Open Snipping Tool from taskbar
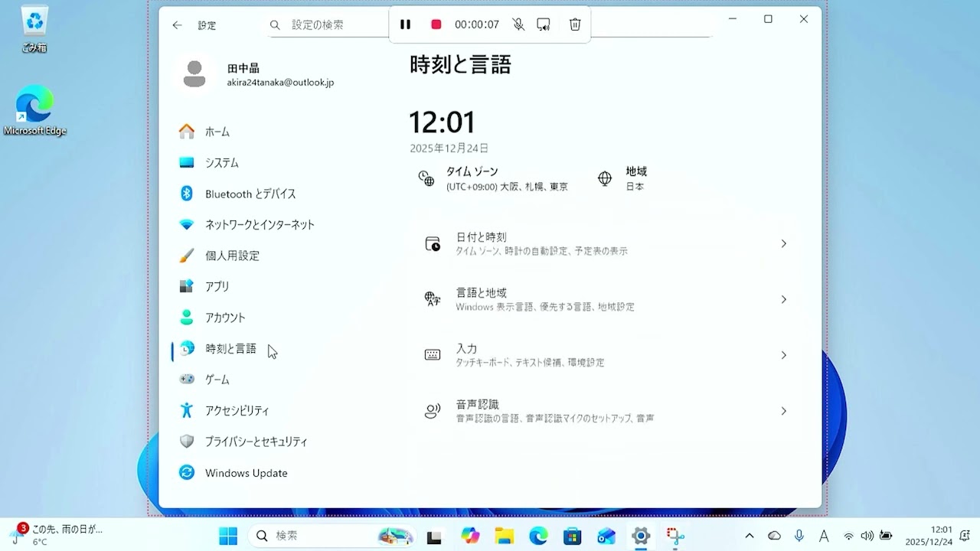This screenshot has width=980, height=551. tap(675, 536)
